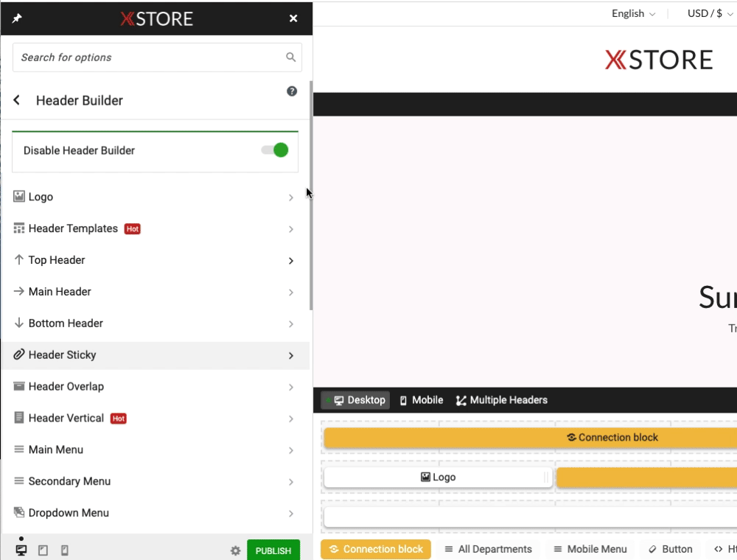Open Main Menu settings

coord(155,449)
